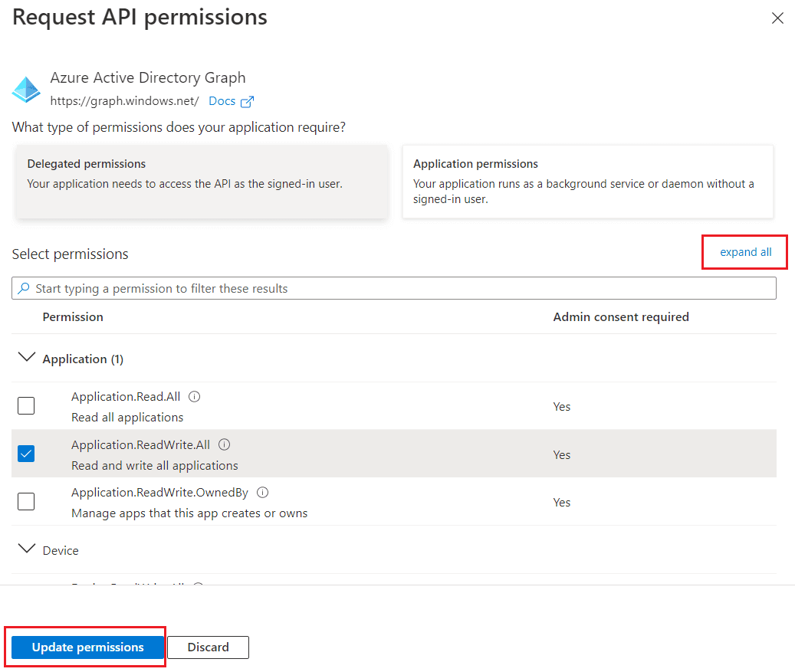This screenshot has width=795, height=672.
Task: Close the Request API permissions panel
Action: (x=777, y=18)
